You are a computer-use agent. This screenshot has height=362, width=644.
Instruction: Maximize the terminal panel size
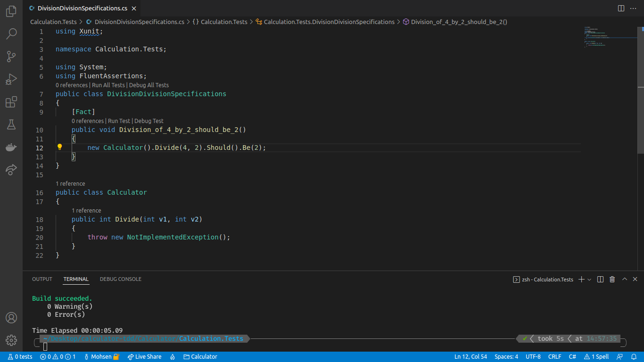tap(624, 280)
